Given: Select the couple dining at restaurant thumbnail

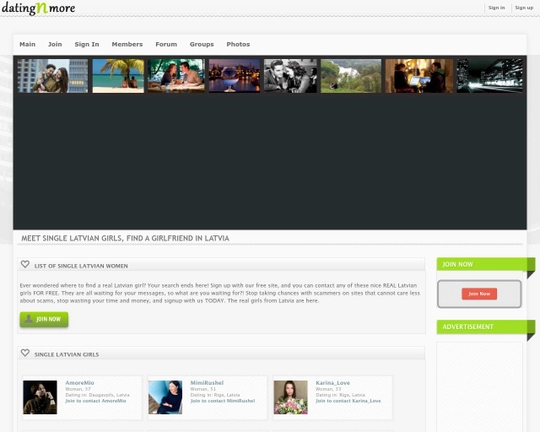Looking at the screenshot, I should click(176, 76).
